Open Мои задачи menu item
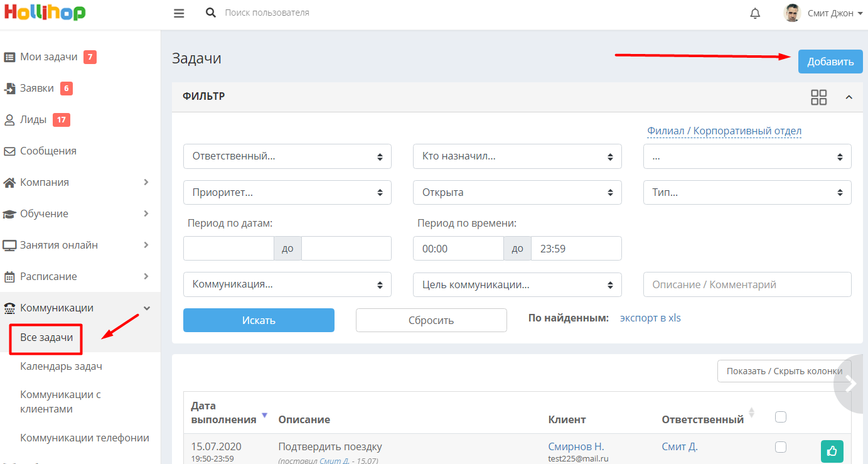 pos(49,57)
